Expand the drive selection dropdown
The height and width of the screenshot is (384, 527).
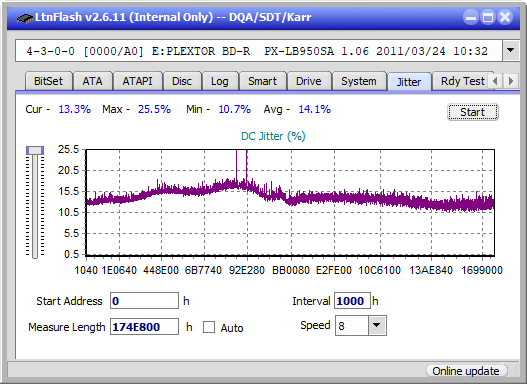click(511, 51)
